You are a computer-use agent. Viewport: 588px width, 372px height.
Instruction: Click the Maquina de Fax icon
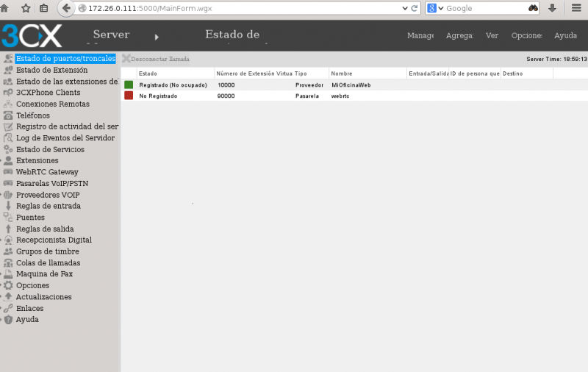[8, 274]
